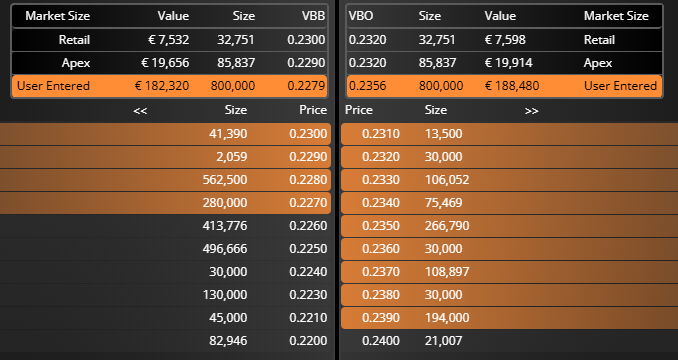The image size is (678, 360).
Task: Select ask level 0.2310 with 13,500
Action: tap(509, 134)
